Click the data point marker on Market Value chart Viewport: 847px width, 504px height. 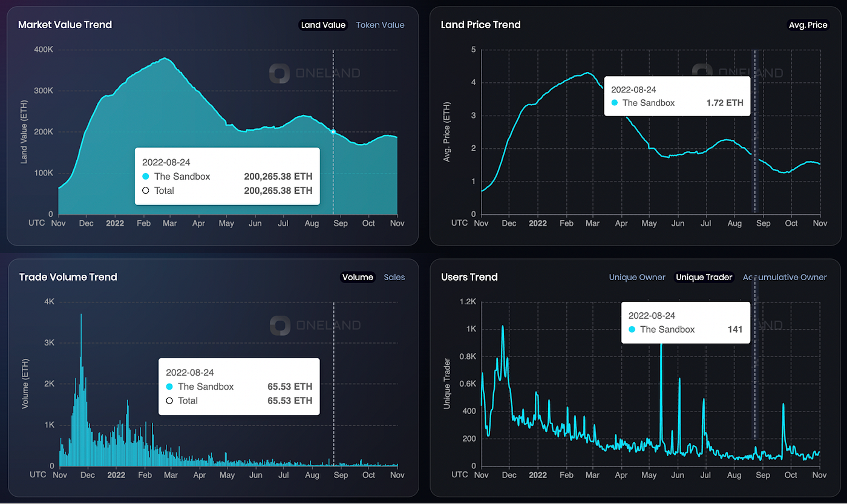333,131
